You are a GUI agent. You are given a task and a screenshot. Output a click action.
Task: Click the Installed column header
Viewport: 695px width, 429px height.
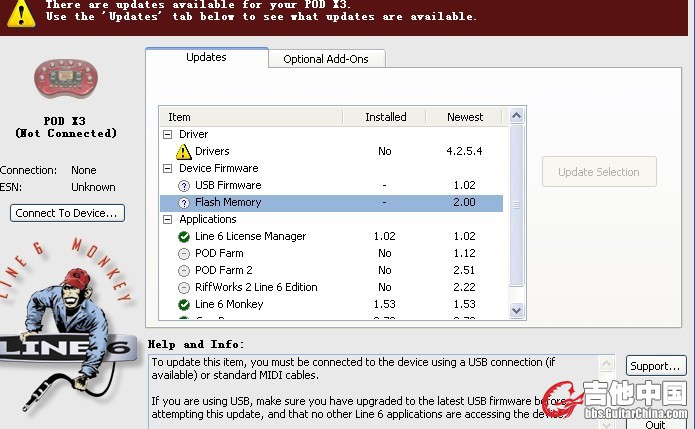click(385, 117)
